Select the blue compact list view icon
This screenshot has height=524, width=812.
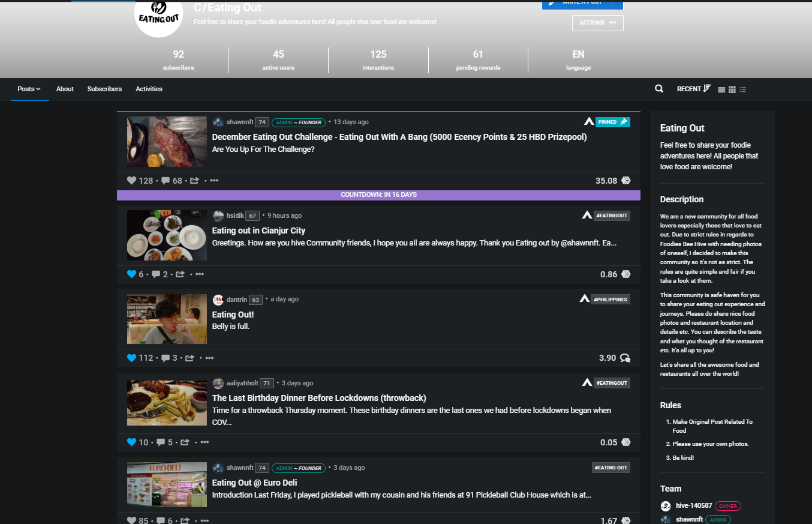742,89
